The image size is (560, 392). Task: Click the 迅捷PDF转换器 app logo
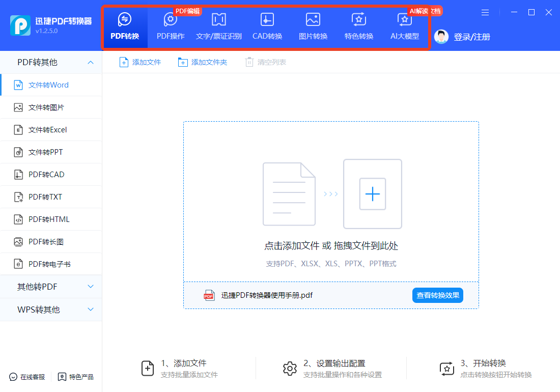pyautogui.click(x=20, y=25)
